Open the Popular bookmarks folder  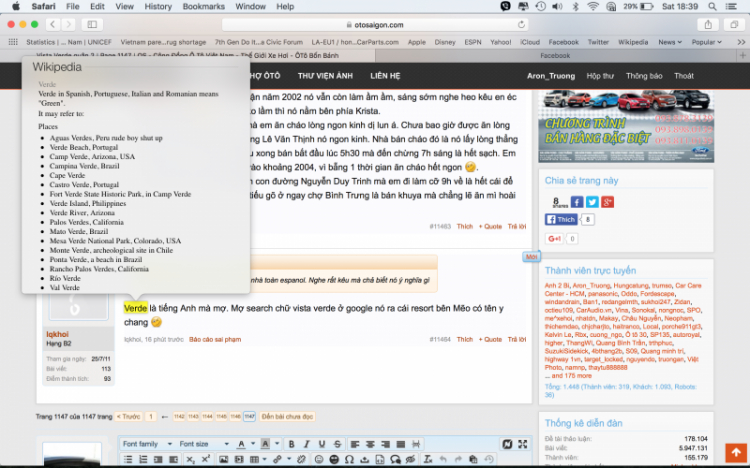pos(706,42)
